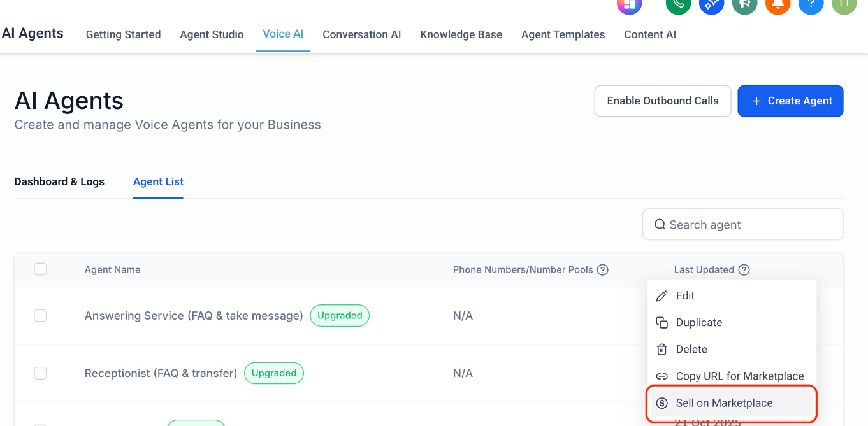Click the Upgraded badge on Receptionist row
The image size is (868, 426).
[274, 373]
